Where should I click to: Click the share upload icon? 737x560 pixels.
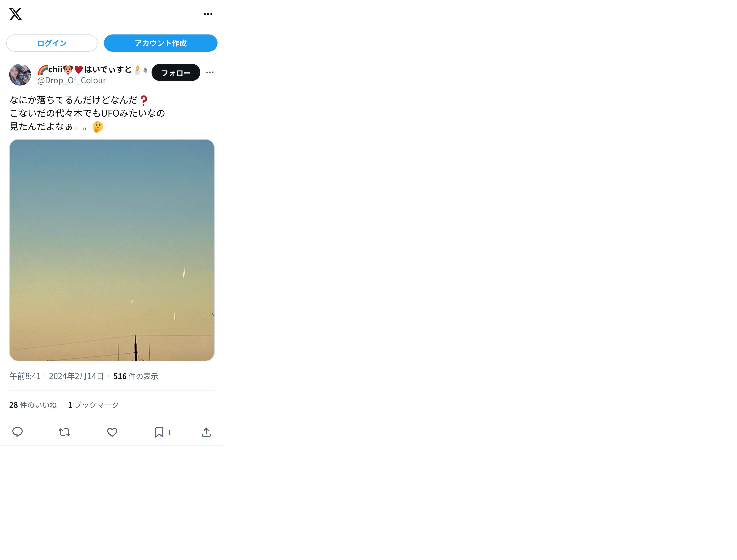tap(206, 432)
